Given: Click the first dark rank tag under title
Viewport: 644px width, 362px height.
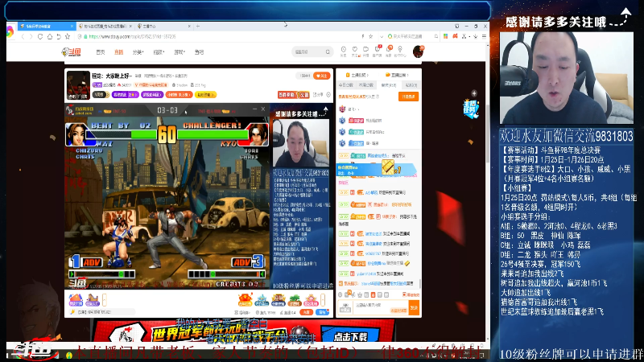Looking at the screenshot, I should tap(101, 95).
